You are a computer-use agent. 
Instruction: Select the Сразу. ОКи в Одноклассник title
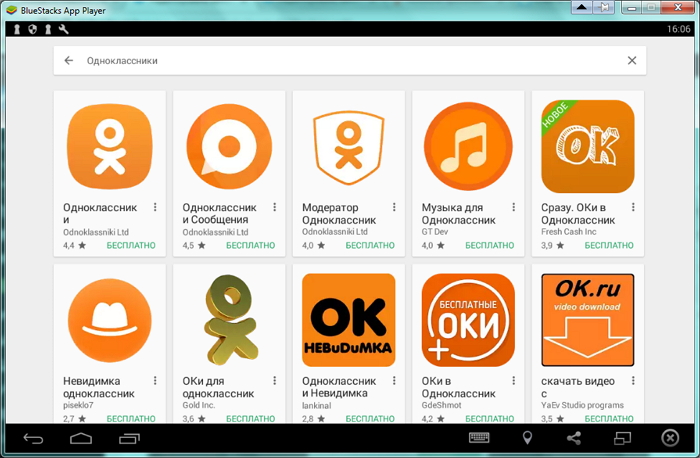click(x=578, y=214)
